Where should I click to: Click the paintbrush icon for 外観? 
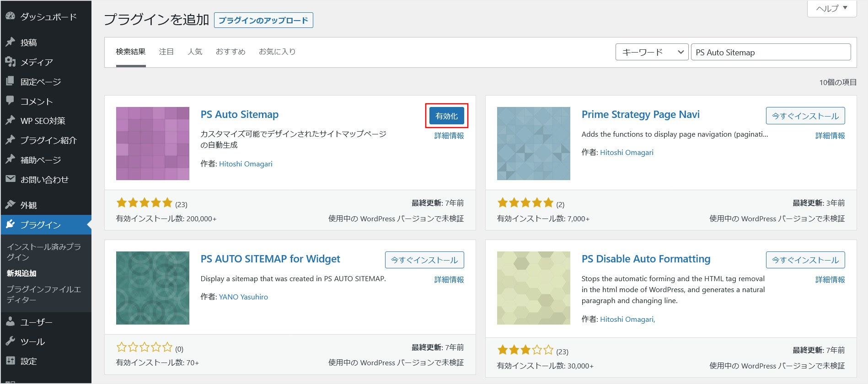[10, 205]
